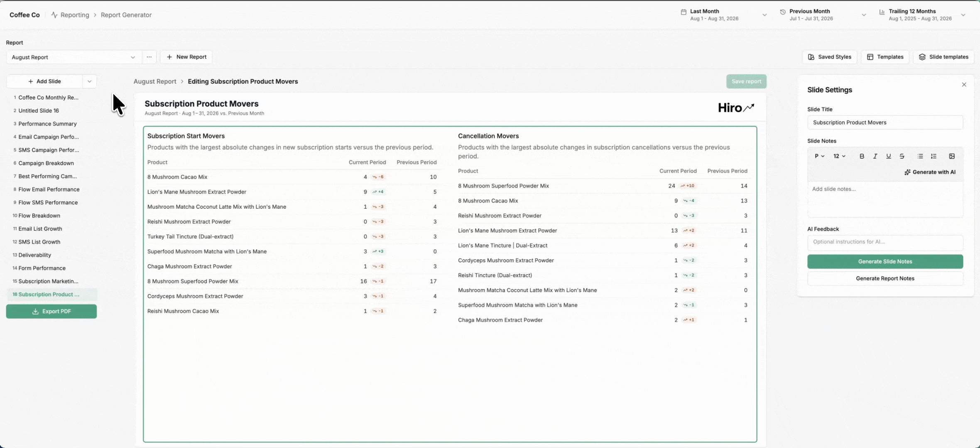Open the Trailing 12 Months dropdown
Screen dimensions: 980x448
click(922, 15)
